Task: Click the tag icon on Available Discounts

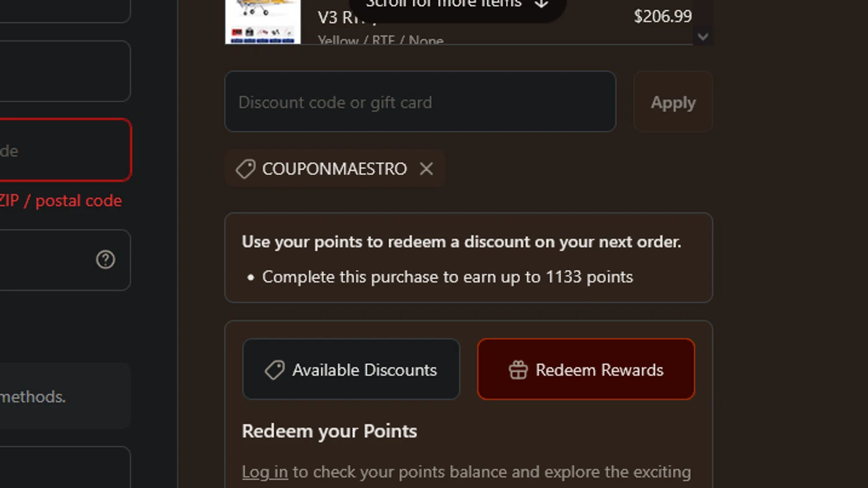Action: 275,370
